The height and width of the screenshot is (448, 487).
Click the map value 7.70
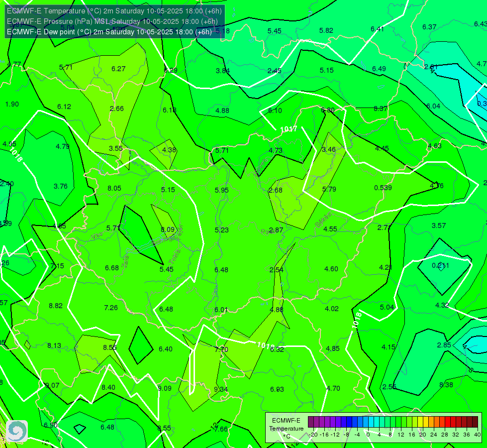pos(221,349)
